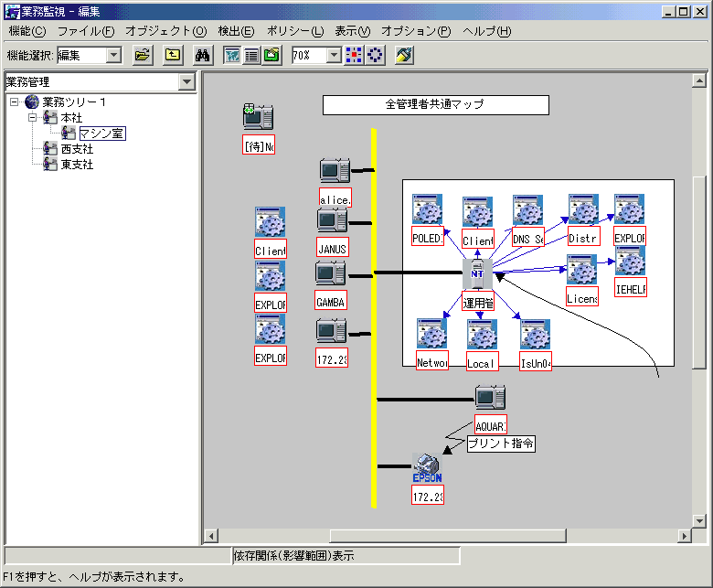The image size is (713, 588).
Task: Collapse the 本社 tree node
Action: (x=32, y=118)
